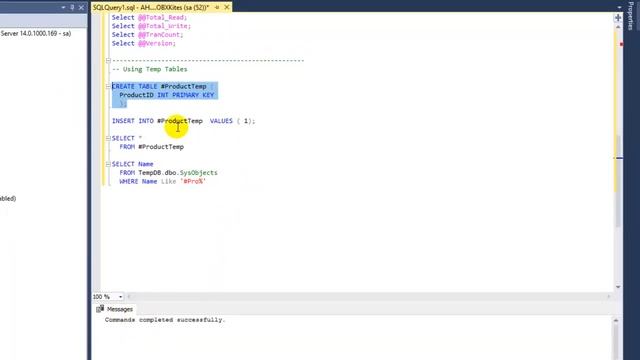Open the 100 % zoom dropdown
Screen dimensions: 640x360
120,297
